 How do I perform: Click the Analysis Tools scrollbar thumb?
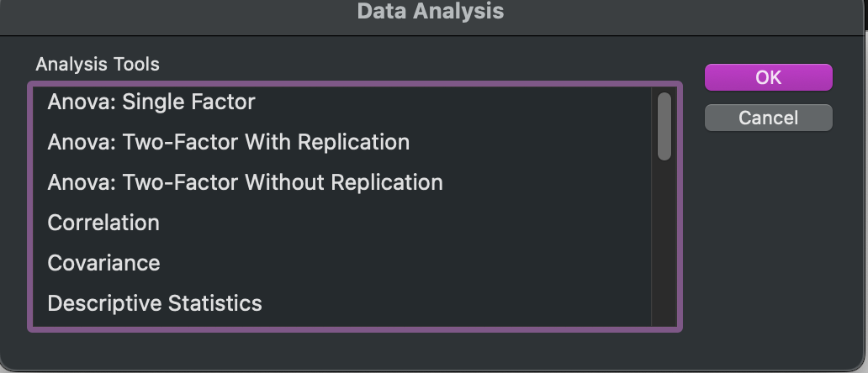(664, 127)
